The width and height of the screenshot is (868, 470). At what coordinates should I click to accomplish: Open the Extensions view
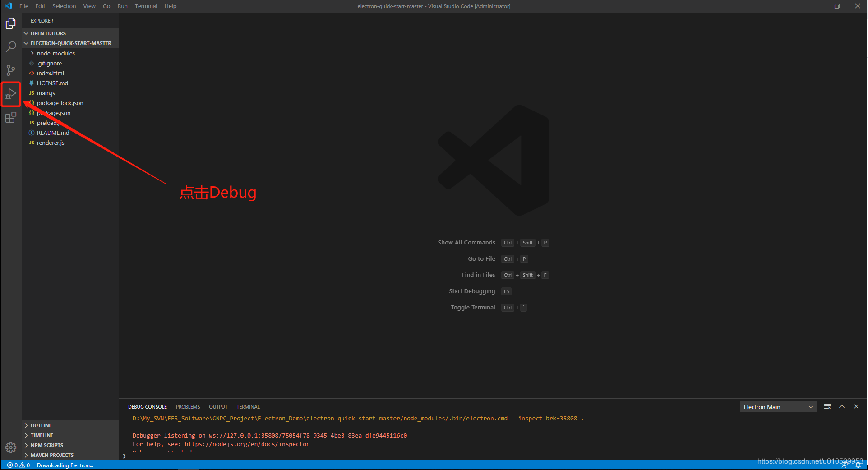coord(11,118)
